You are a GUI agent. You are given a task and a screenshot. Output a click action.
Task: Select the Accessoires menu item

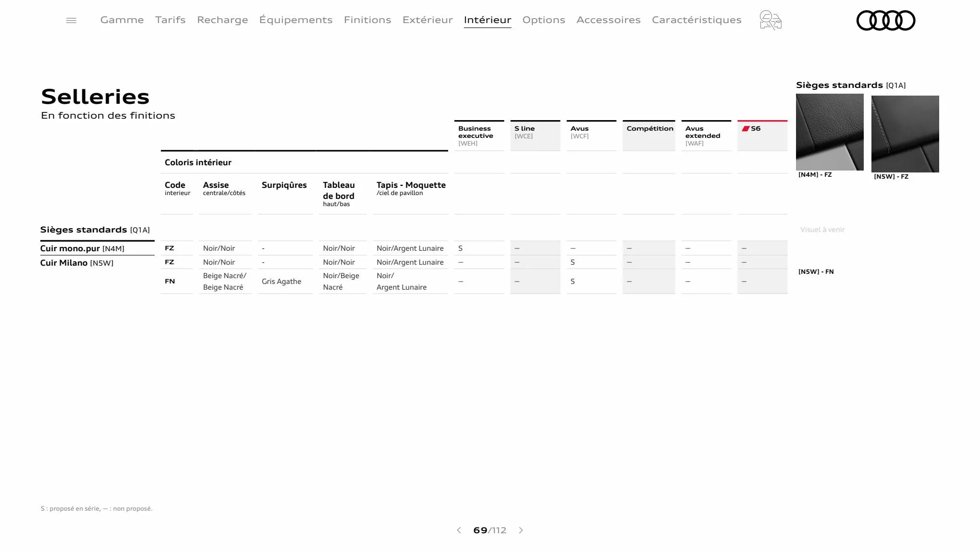(x=609, y=20)
